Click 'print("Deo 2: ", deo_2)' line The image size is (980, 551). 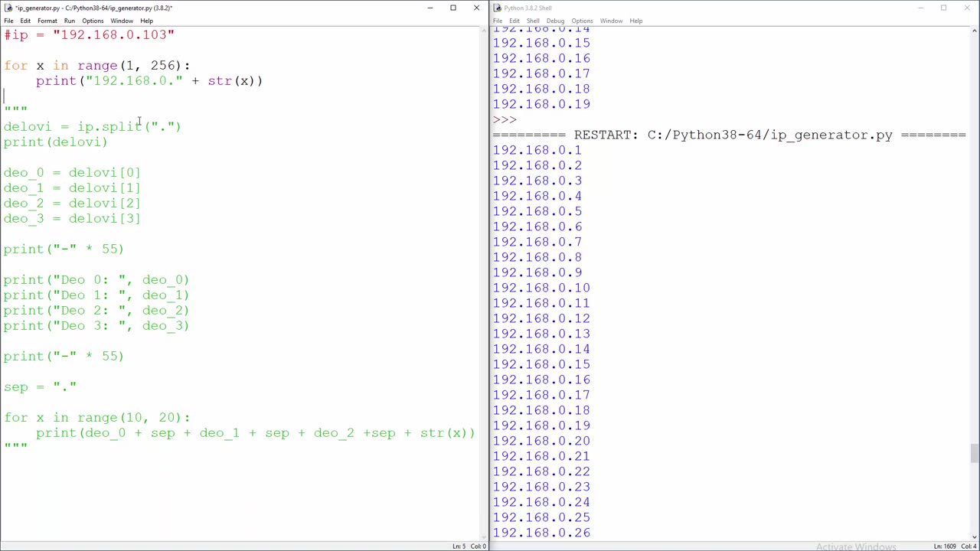pyautogui.click(x=96, y=311)
